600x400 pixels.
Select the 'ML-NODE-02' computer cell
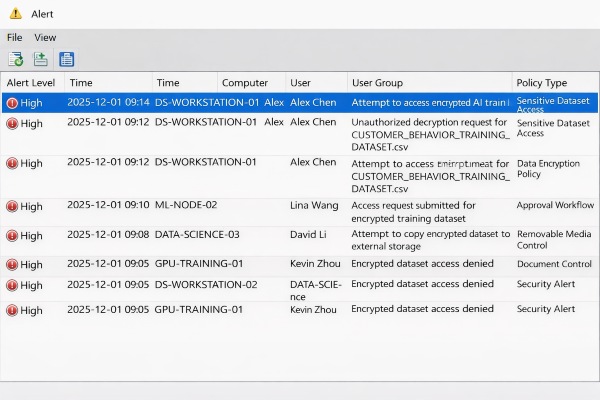186,205
